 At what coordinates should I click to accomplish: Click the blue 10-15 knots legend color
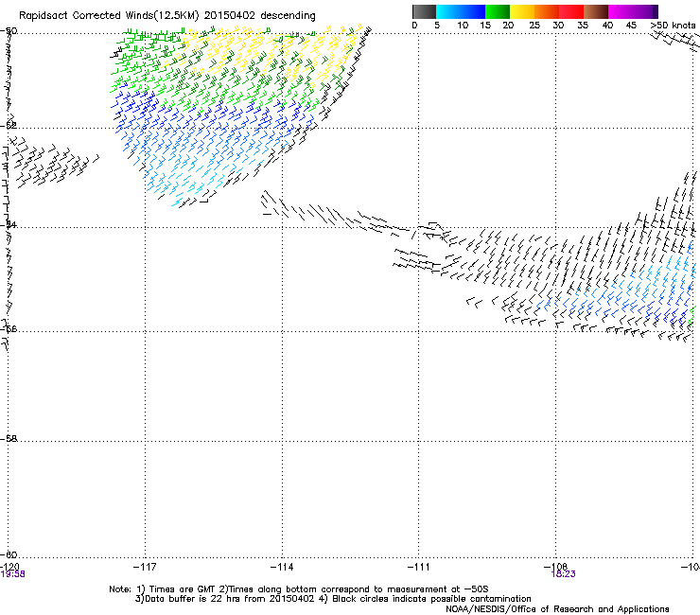point(473,11)
